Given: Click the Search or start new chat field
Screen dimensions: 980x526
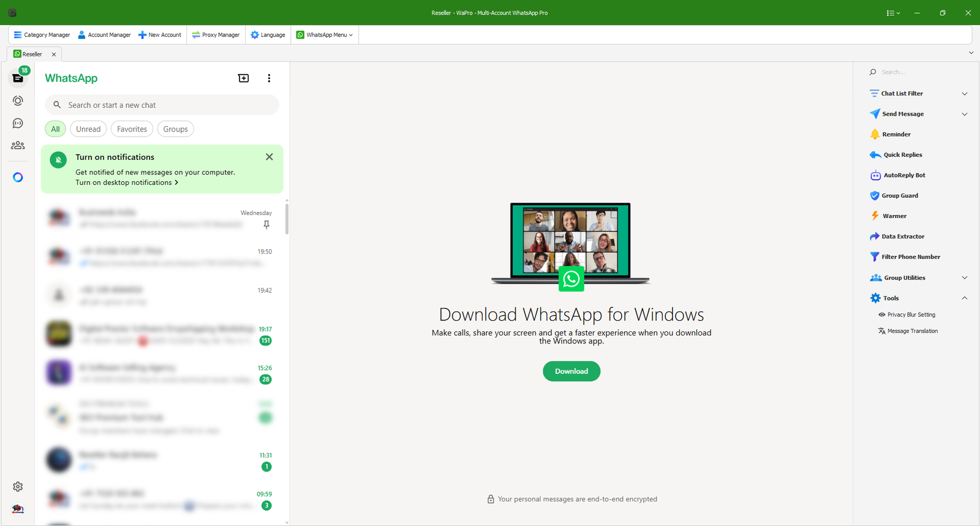Looking at the screenshot, I should point(162,105).
